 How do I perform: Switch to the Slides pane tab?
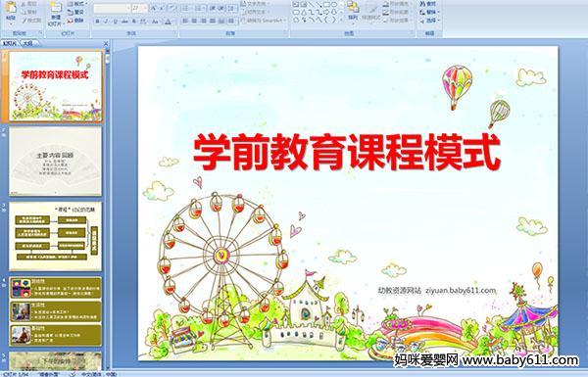coord(10,43)
